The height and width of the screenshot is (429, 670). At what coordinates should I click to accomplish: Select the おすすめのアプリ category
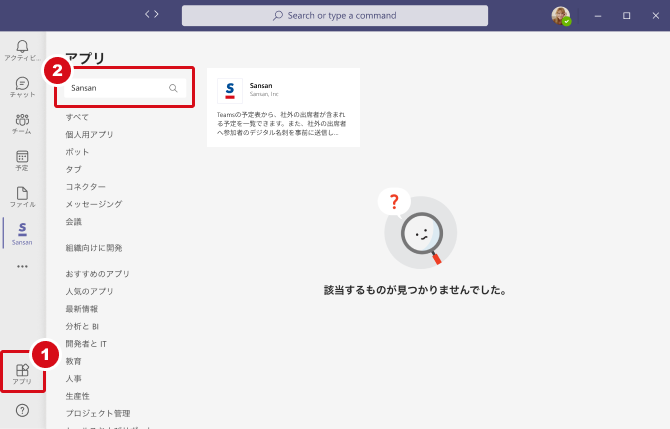97,274
